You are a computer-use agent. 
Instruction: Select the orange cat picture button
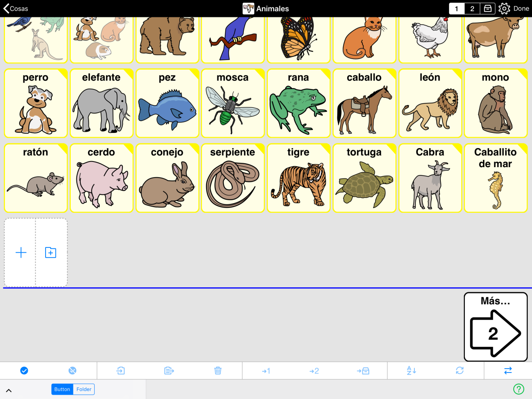tap(364, 40)
